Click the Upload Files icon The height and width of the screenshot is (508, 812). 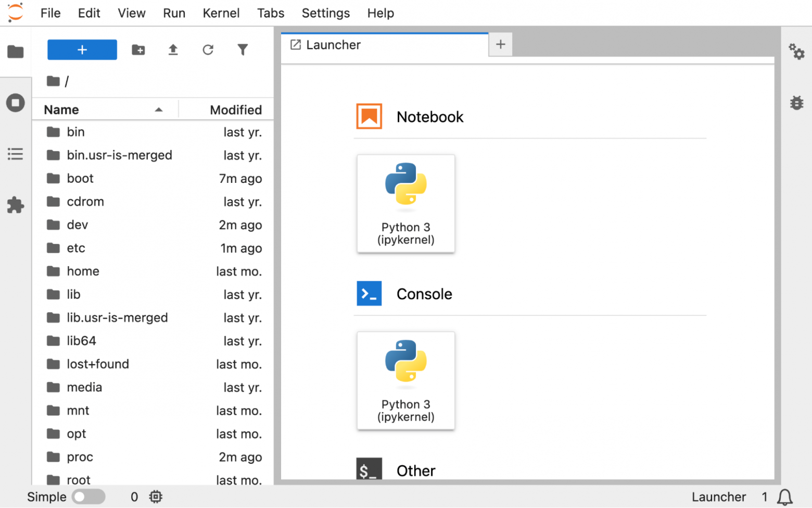click(x=173, y=50)
